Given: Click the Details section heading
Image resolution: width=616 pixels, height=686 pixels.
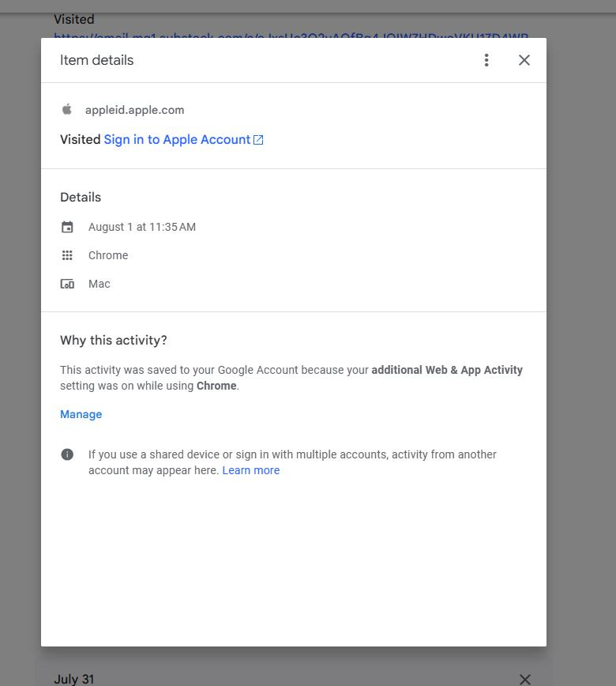Looking at the screenshot, I should tap(81, 198).
